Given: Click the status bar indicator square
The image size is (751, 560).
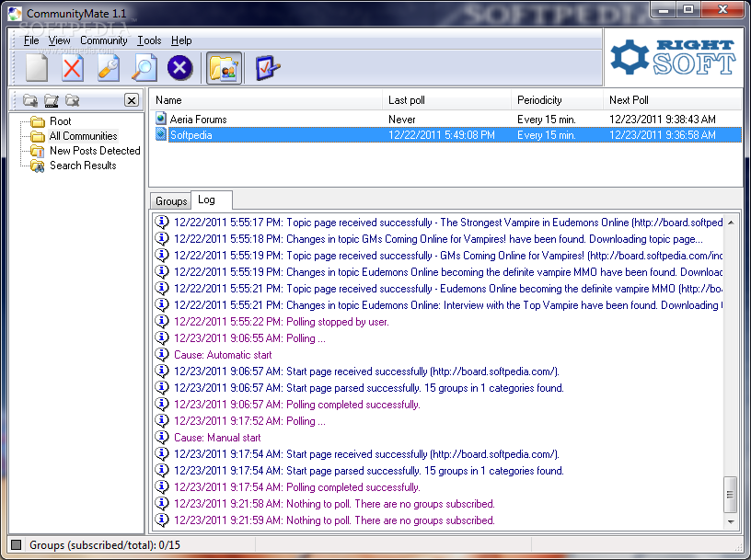Looking at the screenshot, I should [17, 544].
